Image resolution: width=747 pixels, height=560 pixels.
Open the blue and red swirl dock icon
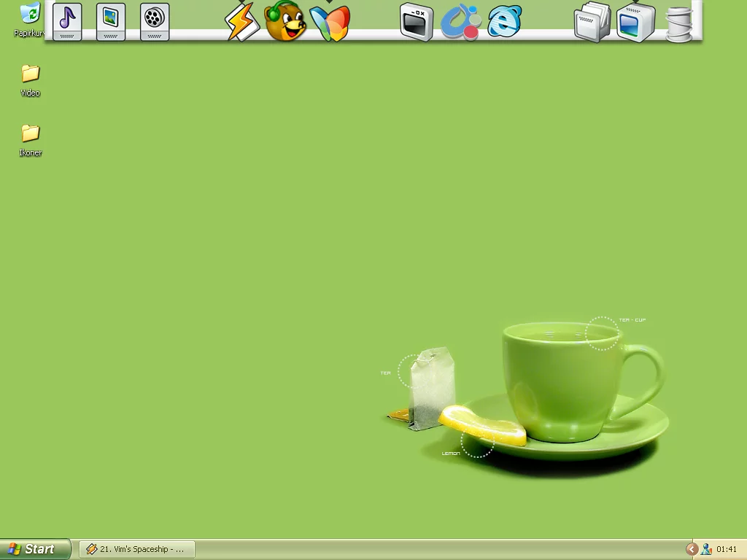tap(461, 22)
